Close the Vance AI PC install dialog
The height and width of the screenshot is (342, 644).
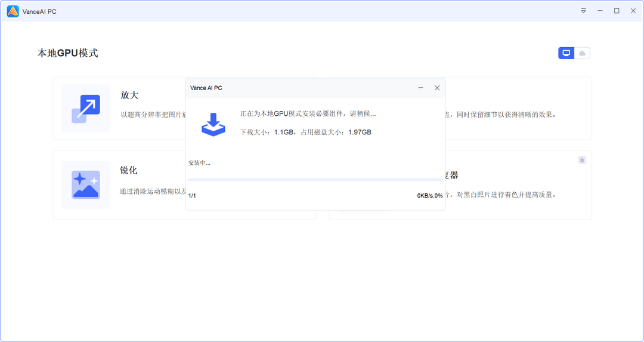[437, 88]
